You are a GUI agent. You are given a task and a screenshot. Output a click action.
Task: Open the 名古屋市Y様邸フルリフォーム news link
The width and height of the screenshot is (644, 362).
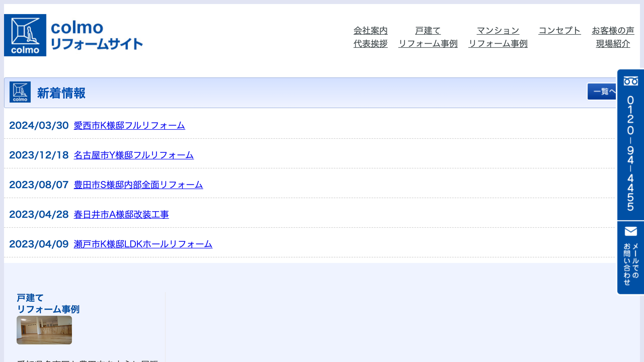(134, 155)
